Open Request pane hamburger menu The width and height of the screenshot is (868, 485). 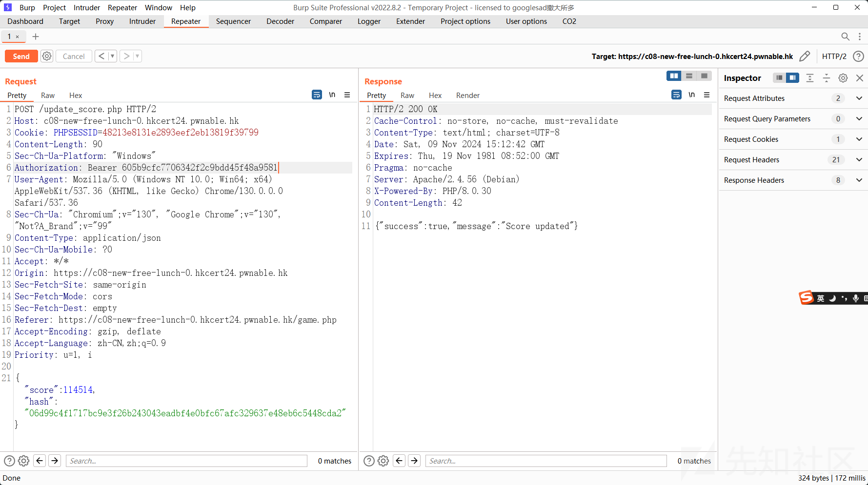tap(347, 95)
